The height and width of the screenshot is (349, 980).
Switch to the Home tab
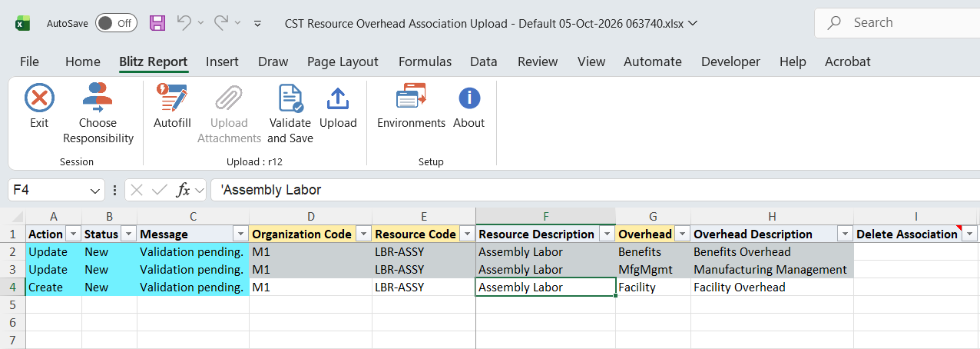click(83, 61)
